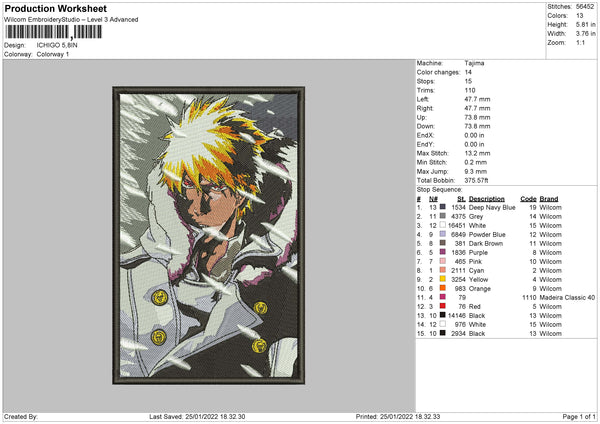Click the 'St.' column header

coord(461,199)
